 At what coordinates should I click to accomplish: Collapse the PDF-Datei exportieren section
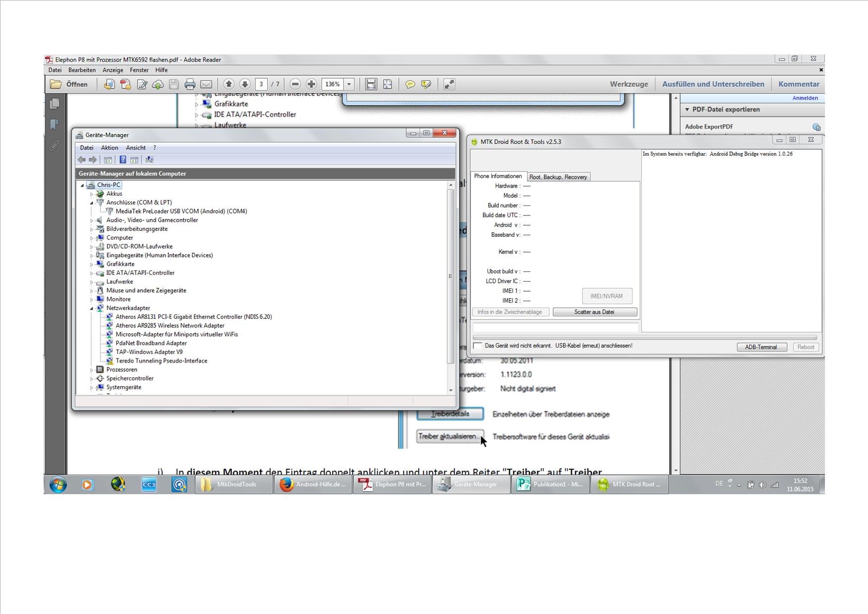pyautogui.click(x=687, y=109)
